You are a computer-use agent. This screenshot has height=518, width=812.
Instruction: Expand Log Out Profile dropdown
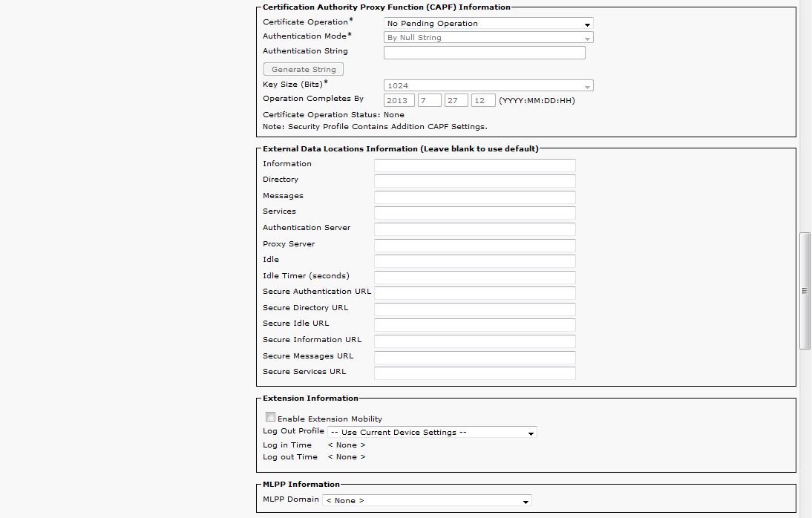[x=432, y=432]
